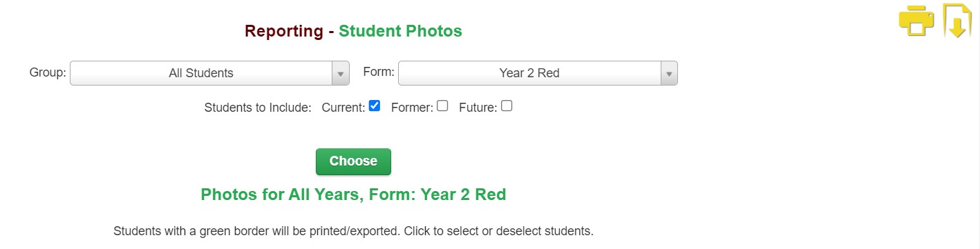
Task: Click the Photos for All Years heading
Action: pyautogui.click(x=353, y=195)
